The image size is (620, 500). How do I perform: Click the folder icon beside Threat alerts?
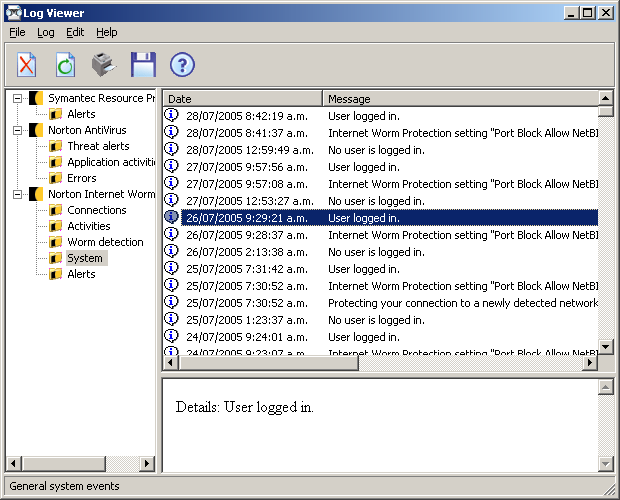[x=56, y=146]
